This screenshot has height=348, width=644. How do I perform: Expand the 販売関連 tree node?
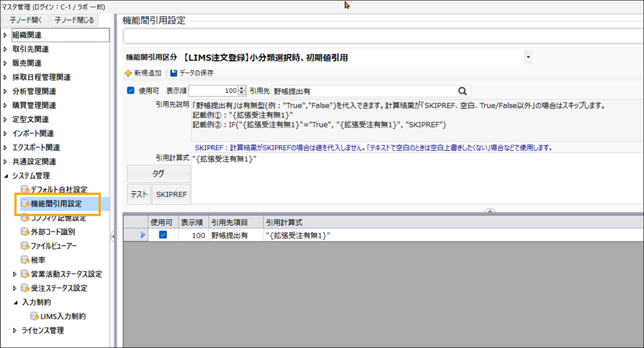[x=5, y=63]
